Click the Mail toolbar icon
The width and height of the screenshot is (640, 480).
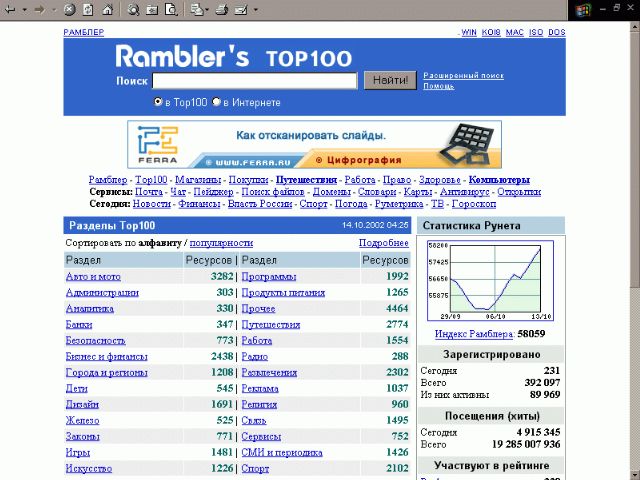click(197, 10)
